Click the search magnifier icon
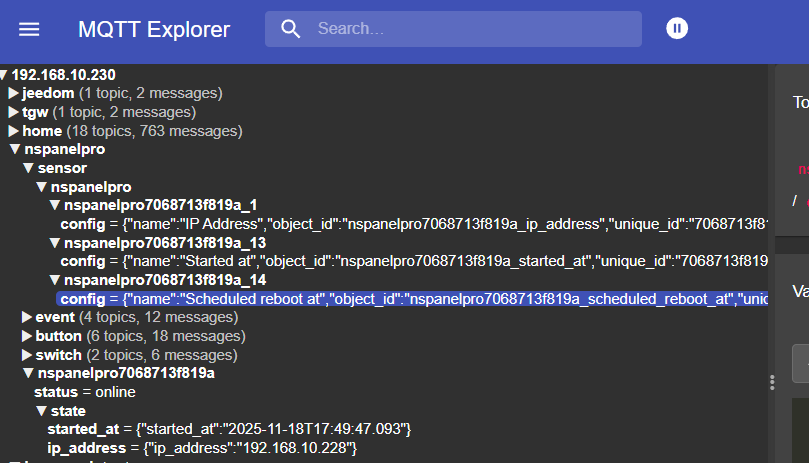 pyautogui.click(x=291, y=29)
